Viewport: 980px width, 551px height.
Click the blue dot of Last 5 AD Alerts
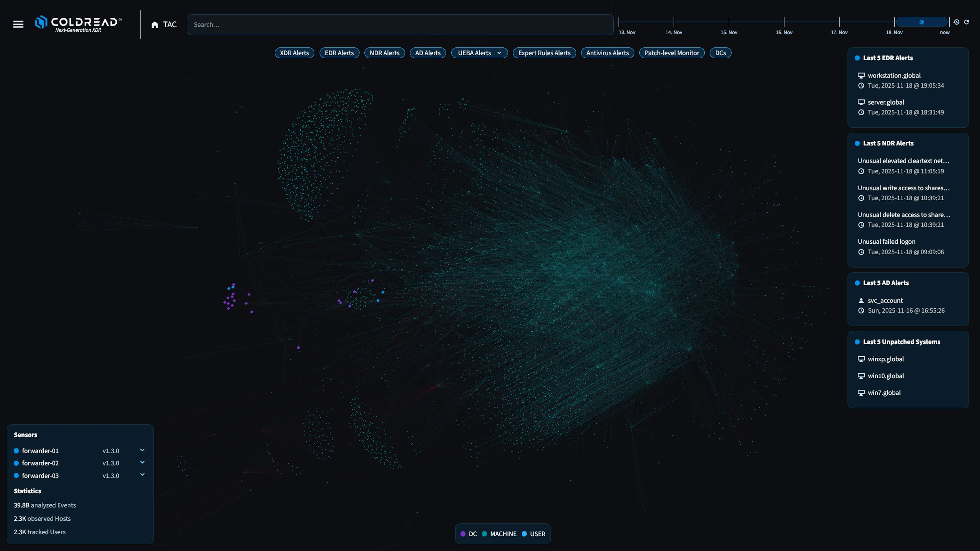click(x=857, y=283)
